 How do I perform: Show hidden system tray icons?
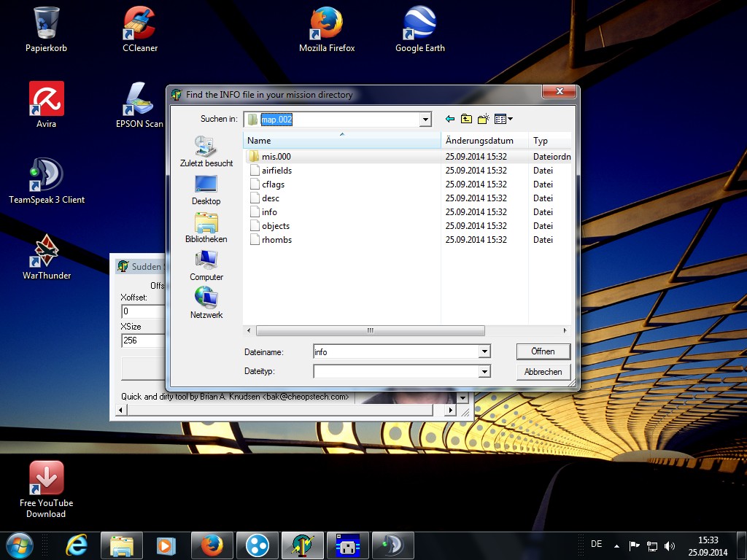[616, 546]
